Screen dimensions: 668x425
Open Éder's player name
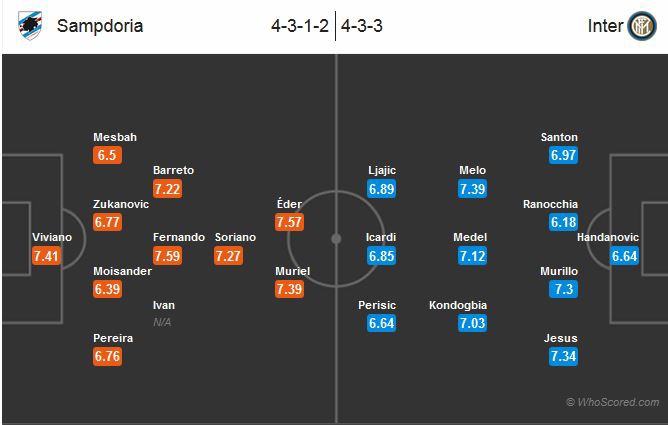point(289,204)
